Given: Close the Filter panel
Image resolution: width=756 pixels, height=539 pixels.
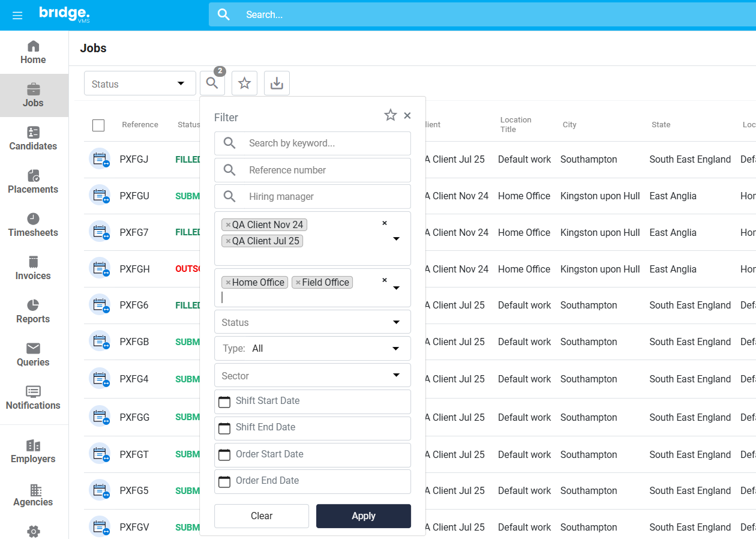Looking at the screenshot, I should pyautogui.click(x=407, y=116).
